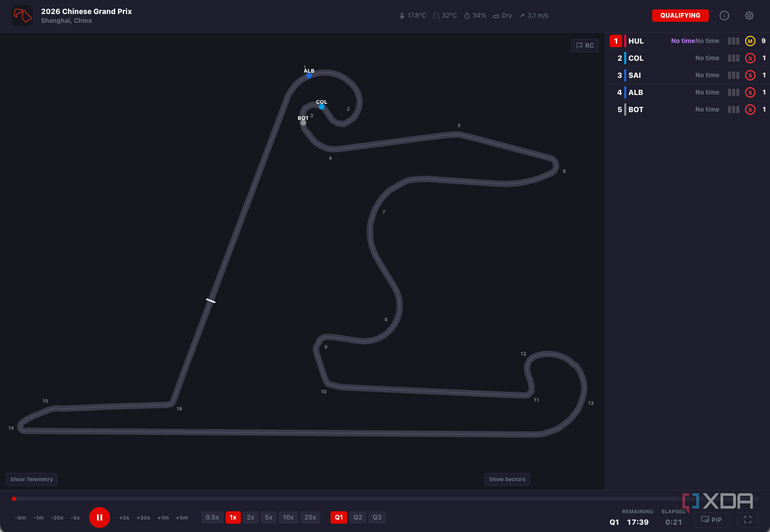
Task: Open the RC race control flag button
Action: 585,46
